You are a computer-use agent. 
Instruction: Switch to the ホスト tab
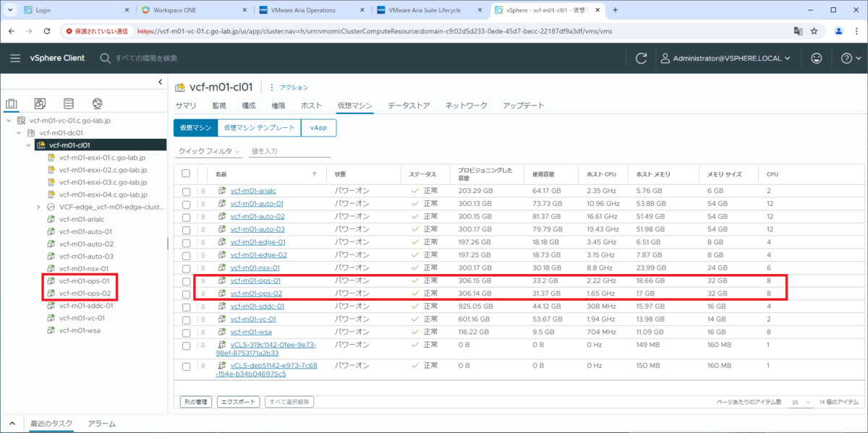point(312,106)
